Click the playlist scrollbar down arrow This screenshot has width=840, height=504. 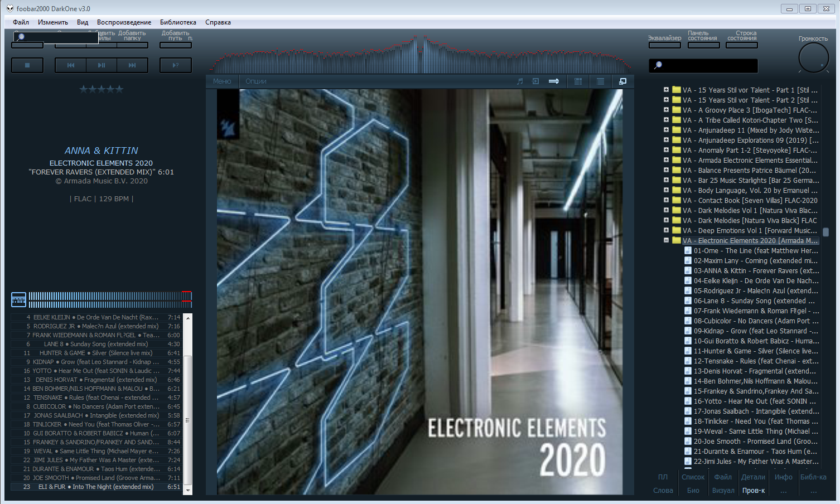click(x=188, y=491)
